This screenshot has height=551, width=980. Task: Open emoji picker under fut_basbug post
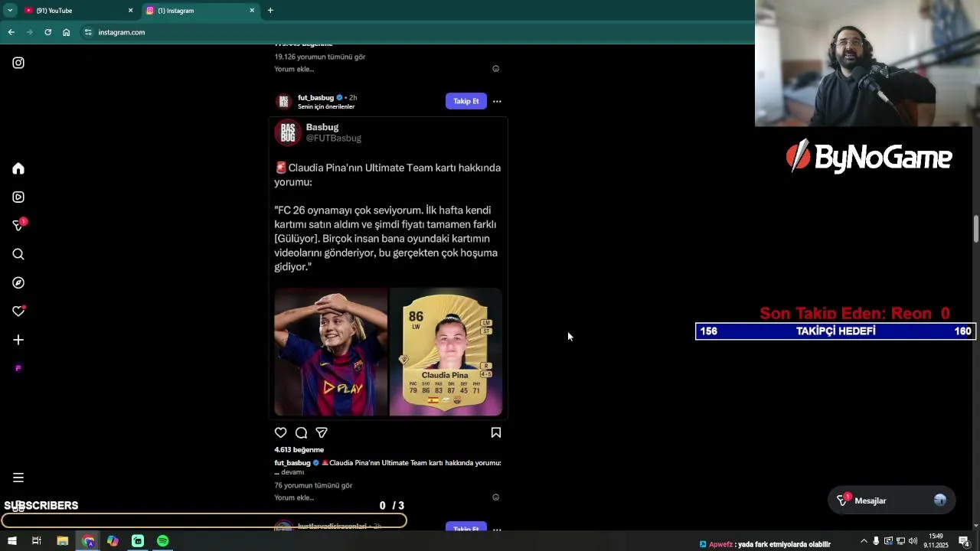495,497
